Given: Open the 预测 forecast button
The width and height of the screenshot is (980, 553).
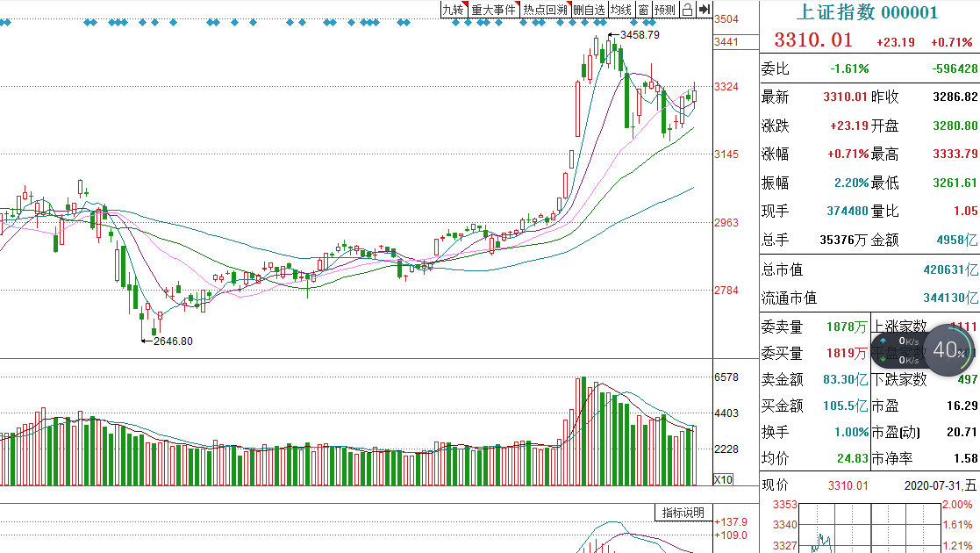Looking at the screenshot, I should (x=665, y=10).
